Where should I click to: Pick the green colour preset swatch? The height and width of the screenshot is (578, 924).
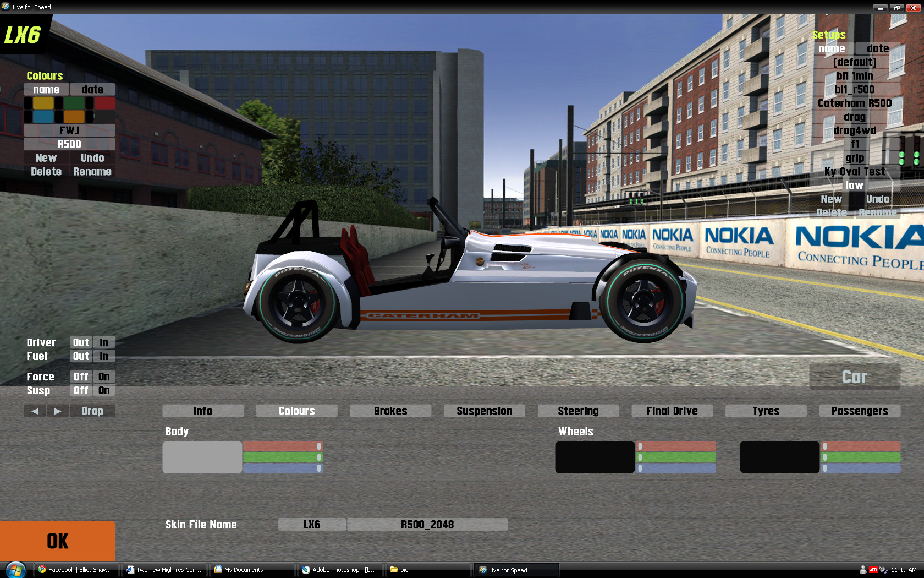(74, 103)
